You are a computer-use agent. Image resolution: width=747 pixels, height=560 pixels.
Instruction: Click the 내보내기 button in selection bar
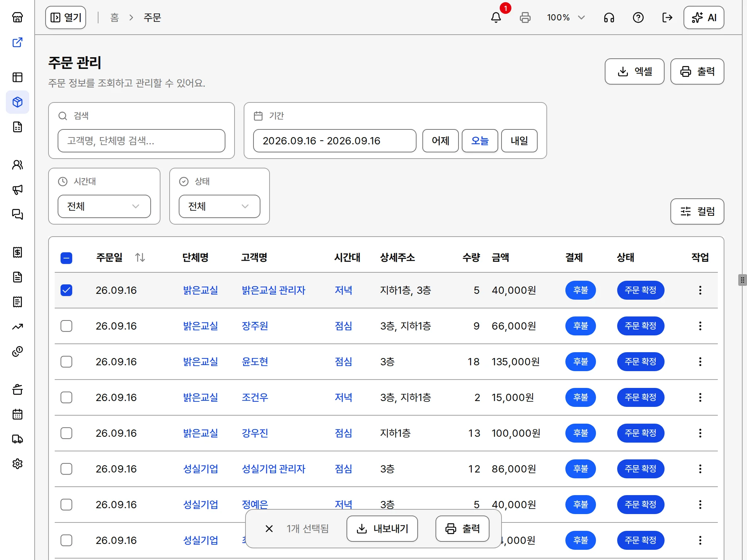(382, 529)
